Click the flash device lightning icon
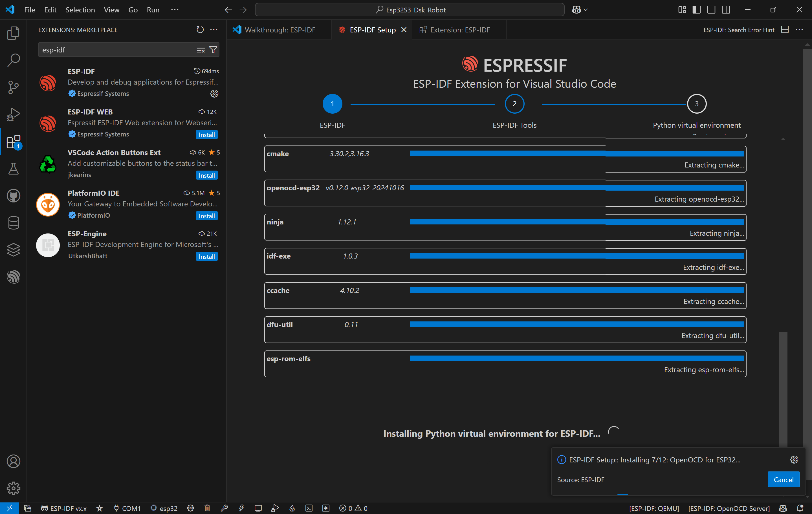This screenshot has width=812, height=514. (x=241, y=508)
